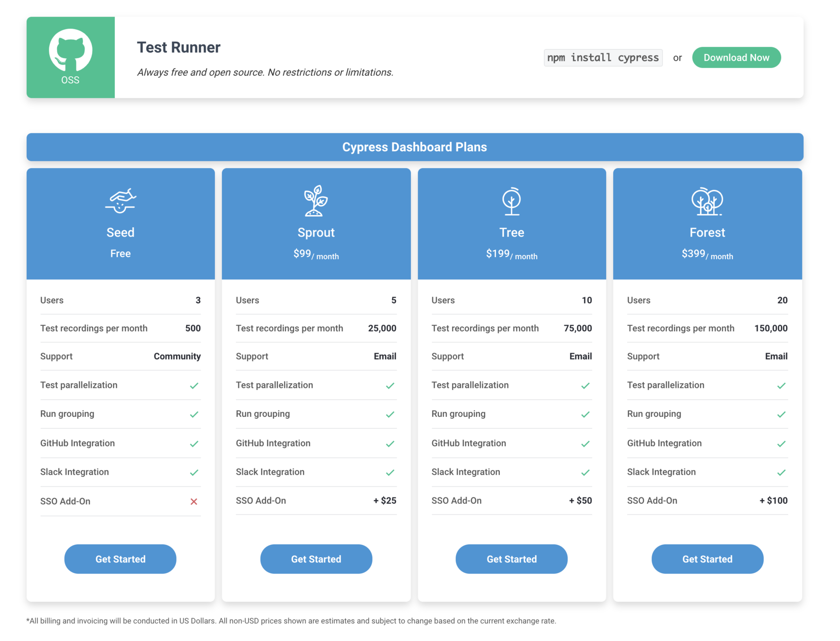Viewport: 840px width, 641px height.
Task: Click the Forest plan trees icon
Action: click(x=707, y=201)
